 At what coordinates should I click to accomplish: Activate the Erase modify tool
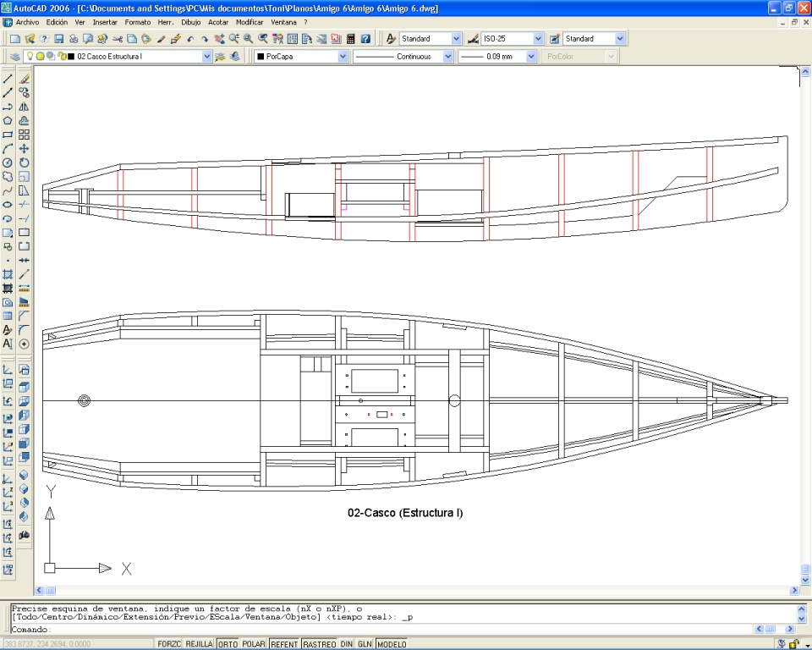pos(25,79)
